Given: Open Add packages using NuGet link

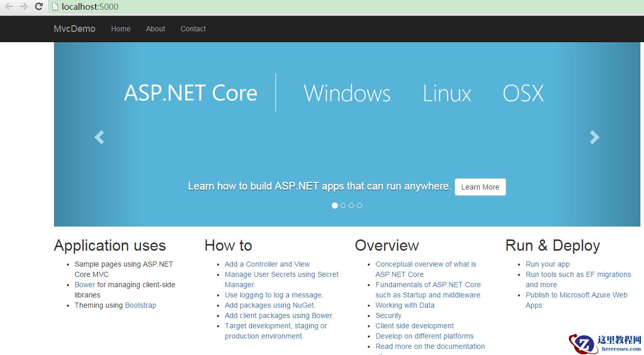Looking at the screenshot, I should coord(270,305).
